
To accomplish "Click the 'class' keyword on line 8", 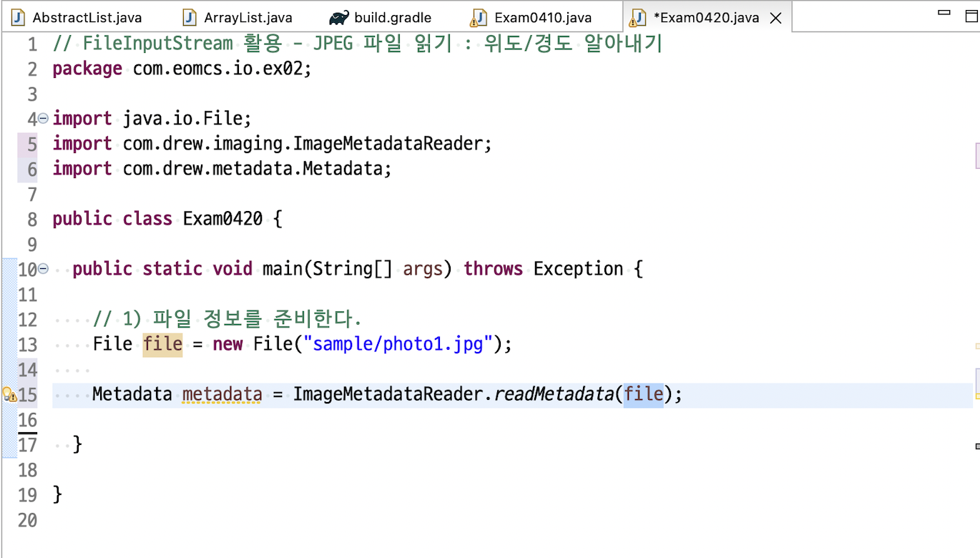I will (x=147, y=219).
